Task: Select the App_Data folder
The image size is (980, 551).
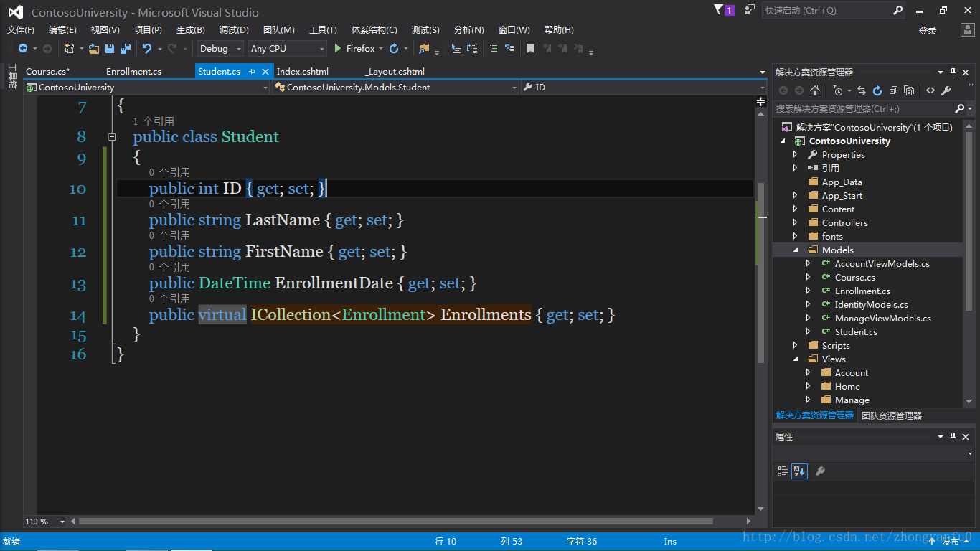Action: [842, 182]
